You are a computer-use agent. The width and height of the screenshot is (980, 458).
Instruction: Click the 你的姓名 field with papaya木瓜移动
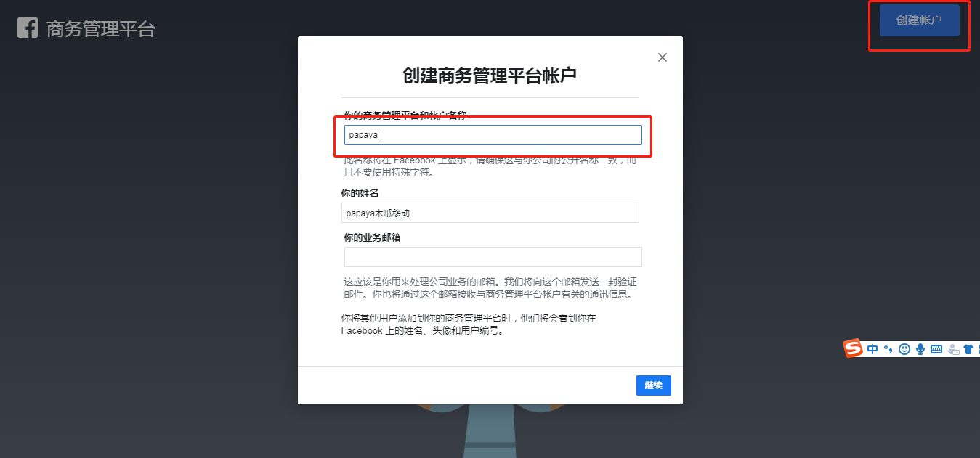tap(490, 213)
